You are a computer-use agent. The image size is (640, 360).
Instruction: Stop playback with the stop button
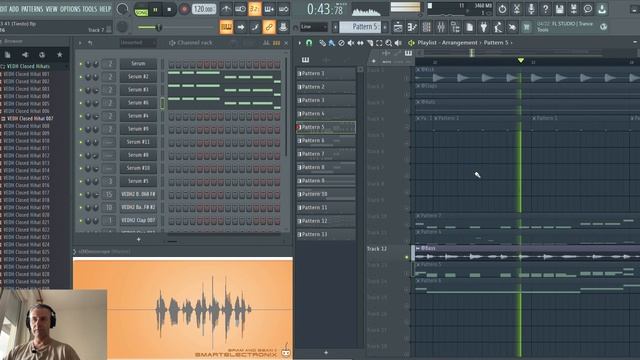169,10
